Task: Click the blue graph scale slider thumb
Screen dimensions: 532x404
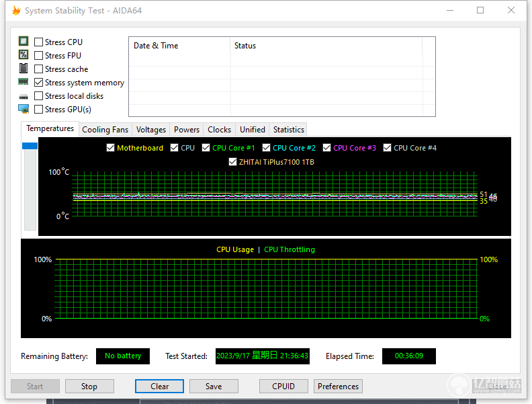Action: [x=30, y=146]
